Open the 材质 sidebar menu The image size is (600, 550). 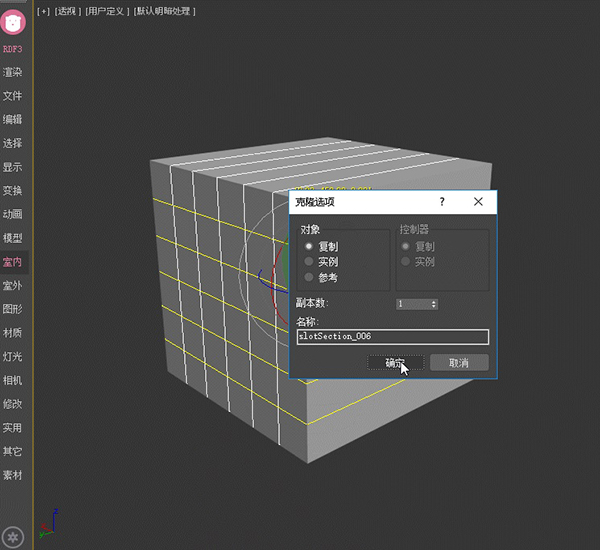[13, 333]
